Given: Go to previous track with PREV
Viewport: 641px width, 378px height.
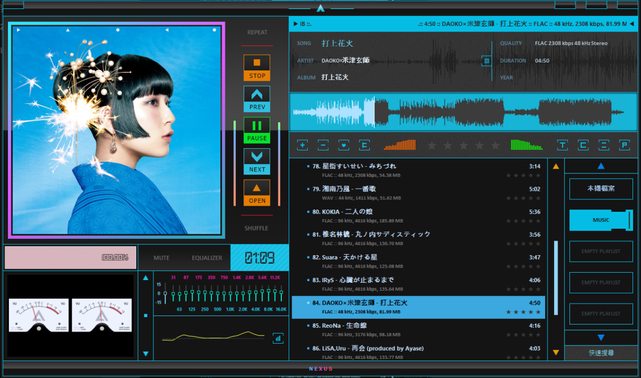Looking at the screenshot, I should pos(257,99).
